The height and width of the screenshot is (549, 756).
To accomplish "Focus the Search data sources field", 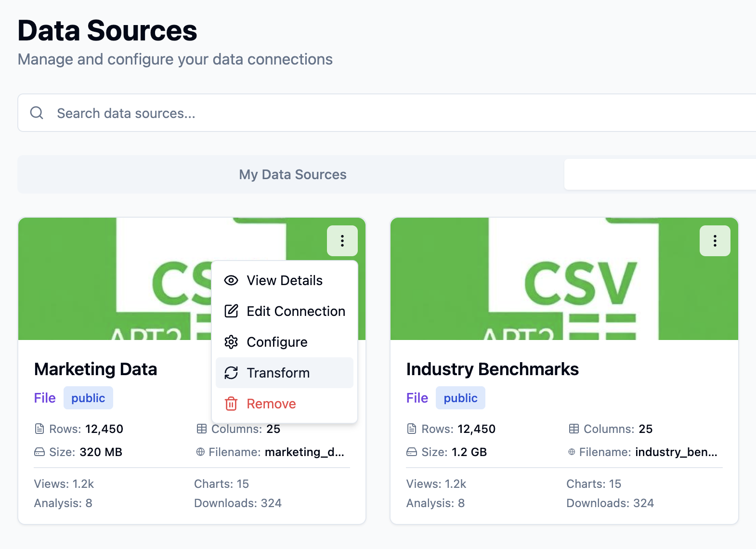I will pyautogui.click(x=385, y=113).
